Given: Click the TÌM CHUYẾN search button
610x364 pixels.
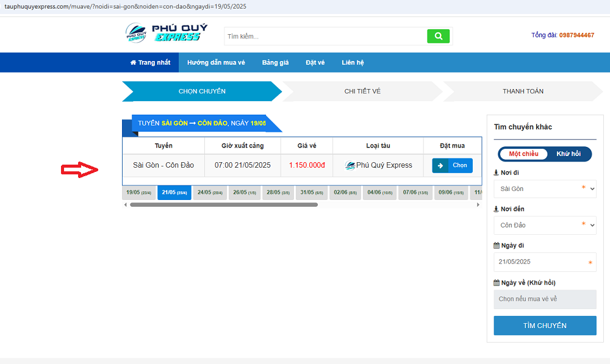Looking at the screenshot, I should coord(545,326).
